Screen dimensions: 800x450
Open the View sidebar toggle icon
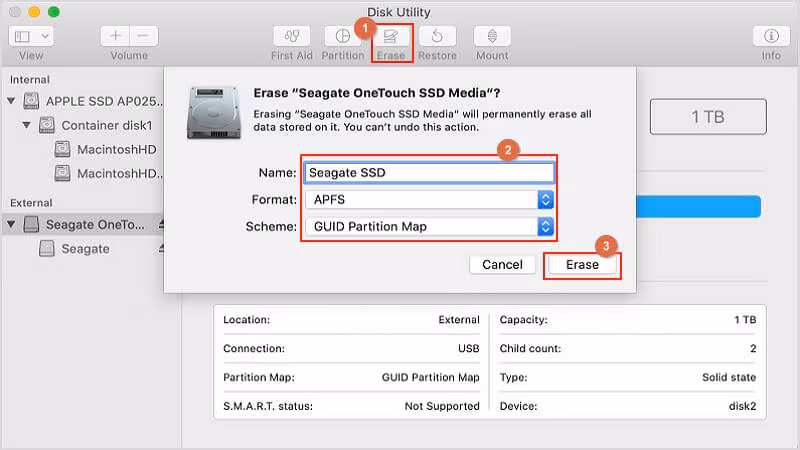[x=22, y=36]
